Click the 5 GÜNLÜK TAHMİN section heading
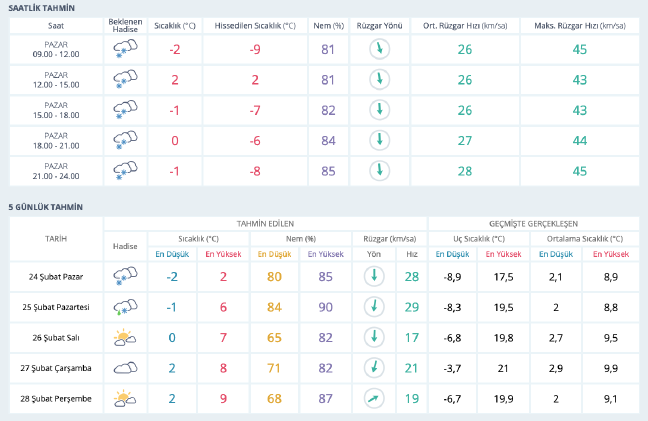Image resolution: width=648 pixels, height=421 pixels. point(45,207)
